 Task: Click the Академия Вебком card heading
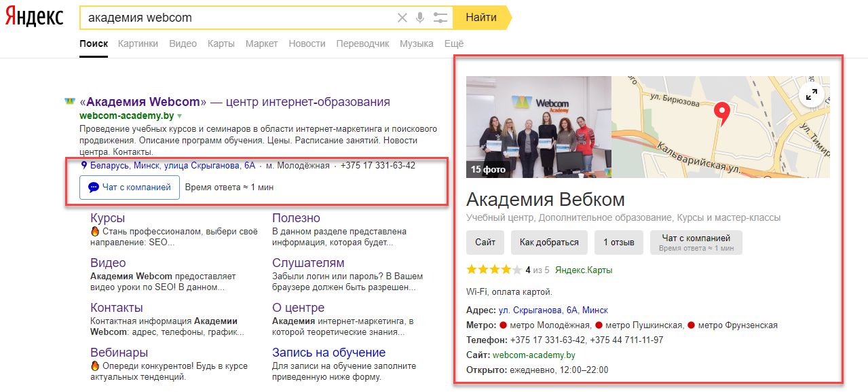546,200
